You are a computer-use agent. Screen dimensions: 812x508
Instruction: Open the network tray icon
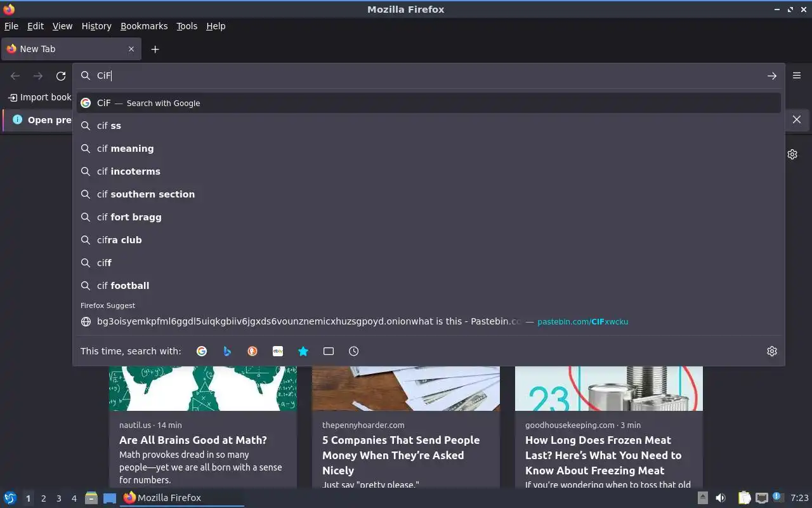[762, 498]
